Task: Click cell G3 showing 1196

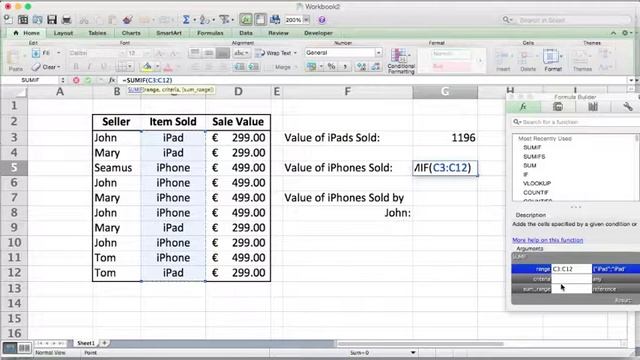Action: pos(445,138)
